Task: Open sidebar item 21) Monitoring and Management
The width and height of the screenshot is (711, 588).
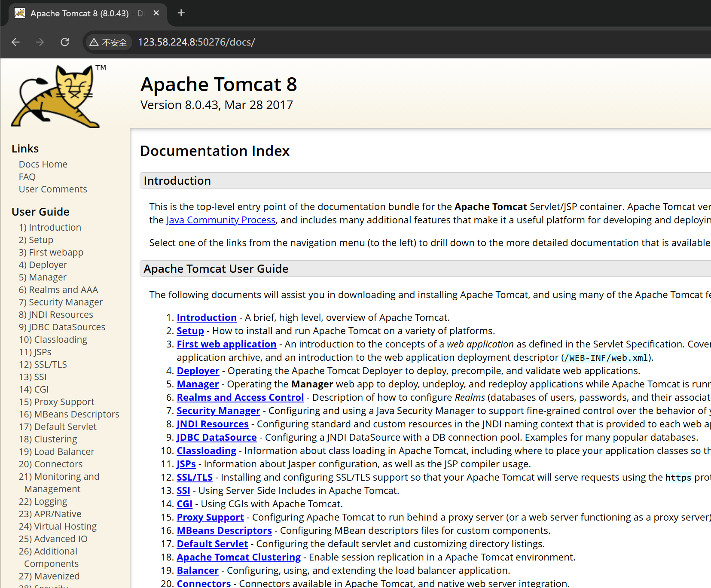Action: [x=59, y=482]
